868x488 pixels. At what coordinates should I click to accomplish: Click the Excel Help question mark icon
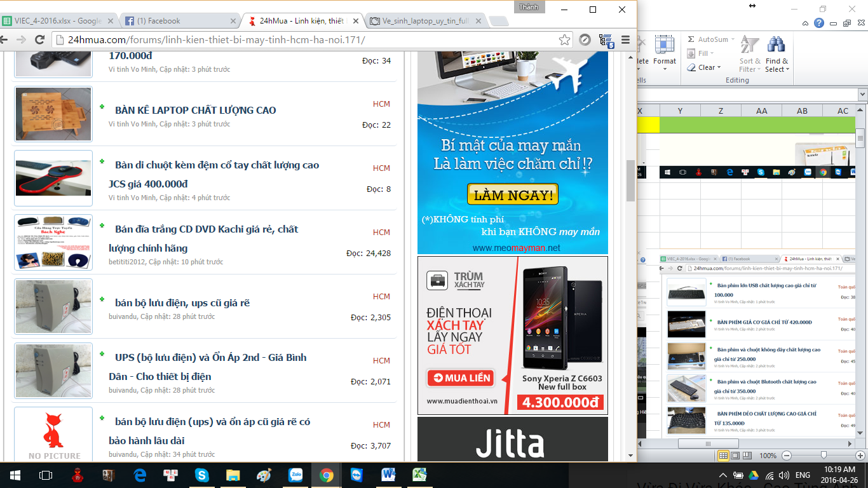click(819, 23)
